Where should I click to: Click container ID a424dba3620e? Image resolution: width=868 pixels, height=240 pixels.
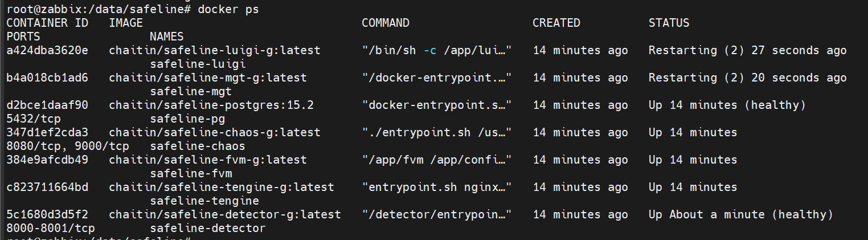[x=47, y=50]
